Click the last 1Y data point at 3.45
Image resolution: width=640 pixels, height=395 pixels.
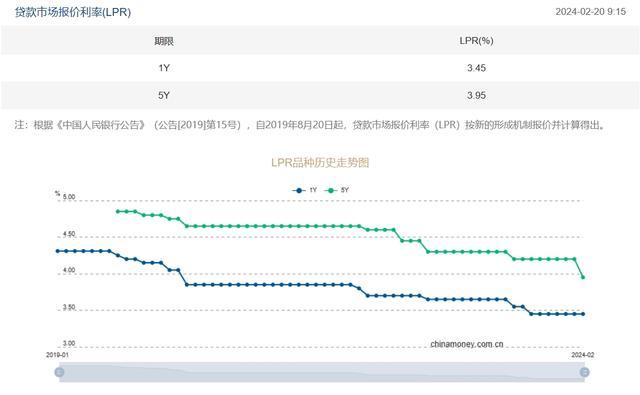click(583, 314)
